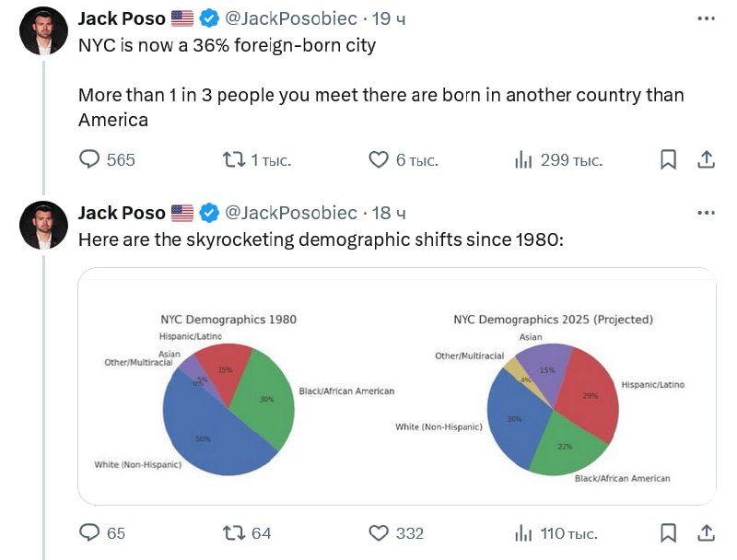Click Jack Poso display name on second tweet
Screen dimensions: 737x560
(122, 213)
